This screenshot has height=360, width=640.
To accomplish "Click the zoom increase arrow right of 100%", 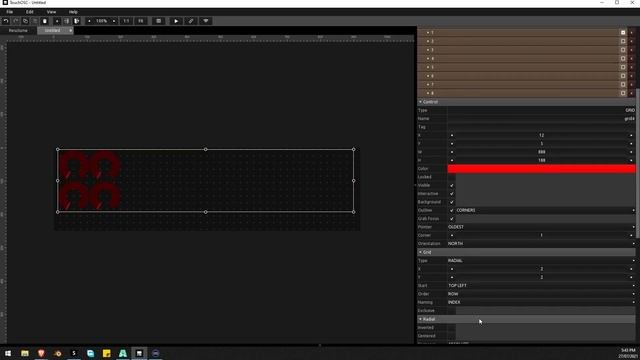I will coord(114,21).
